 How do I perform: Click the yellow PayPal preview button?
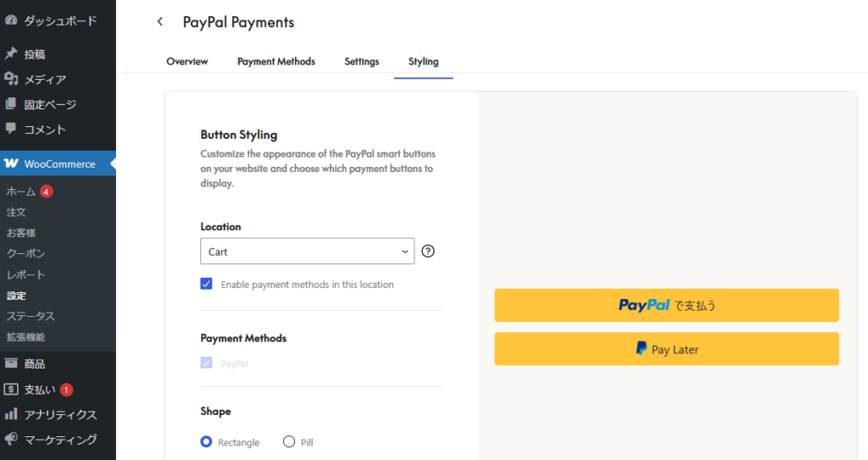pos(666,305)
